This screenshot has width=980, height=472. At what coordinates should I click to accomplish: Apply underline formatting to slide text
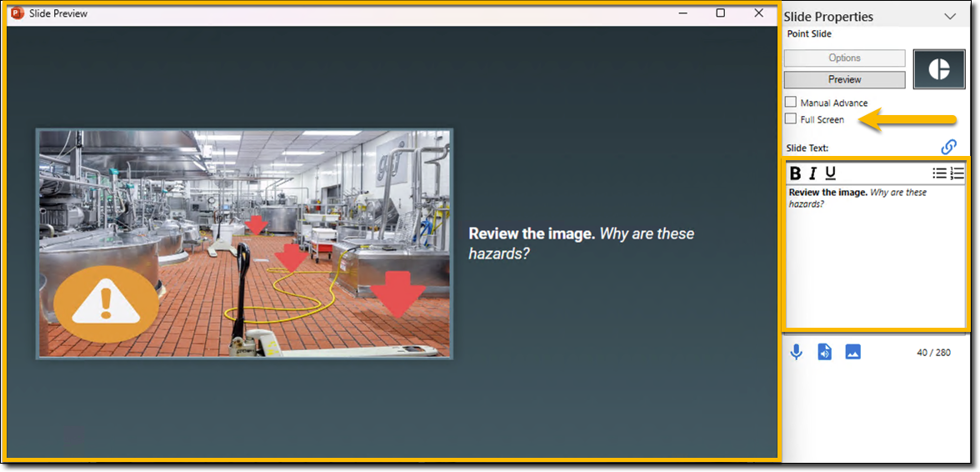[830, 173]
